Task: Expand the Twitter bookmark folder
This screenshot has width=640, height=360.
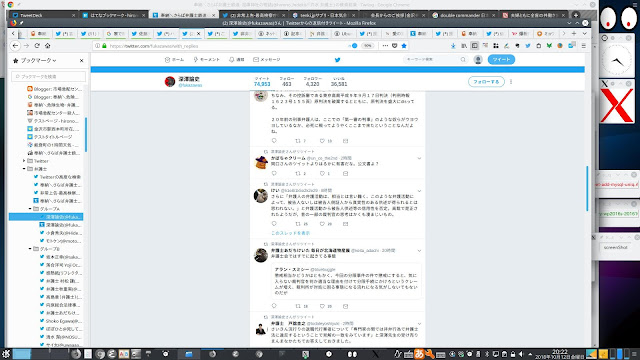Action: (x=24, y=161)
